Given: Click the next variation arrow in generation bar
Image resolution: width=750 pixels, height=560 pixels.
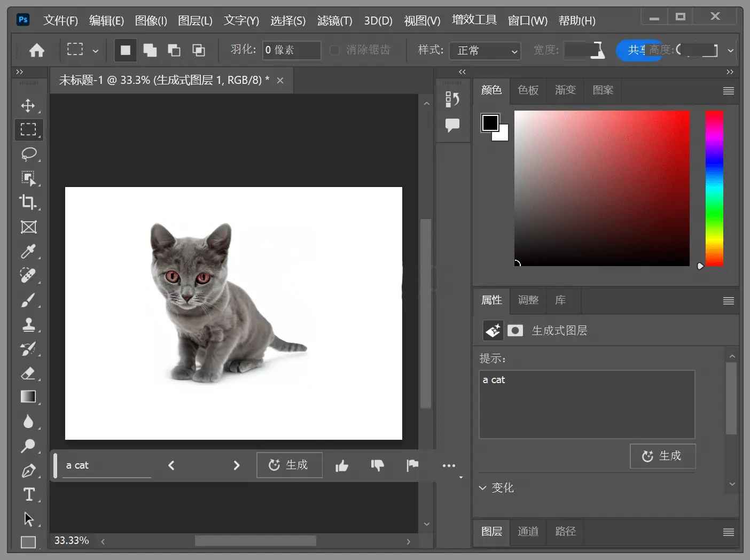Looking at the screenshot, I should pos(237,465).
